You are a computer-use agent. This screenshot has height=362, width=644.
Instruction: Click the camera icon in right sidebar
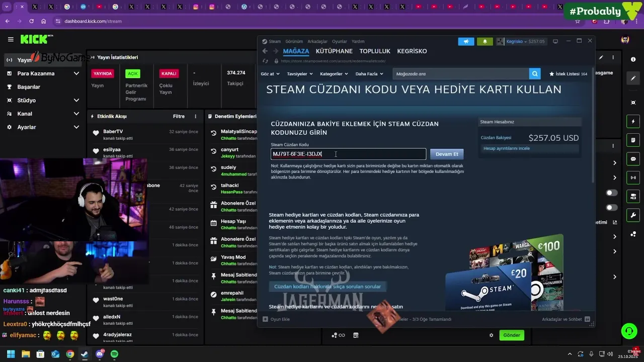[633, 196]
